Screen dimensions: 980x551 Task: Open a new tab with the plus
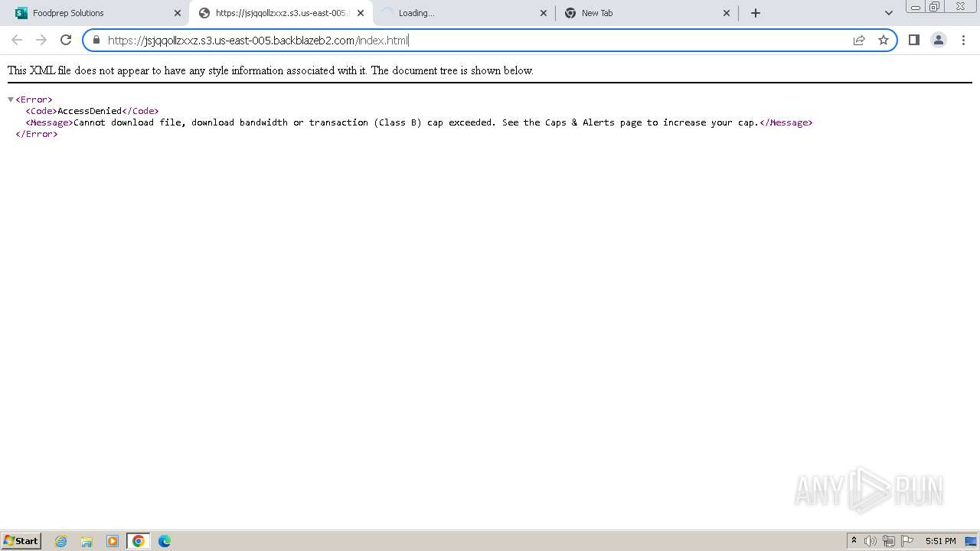[756, 13]
